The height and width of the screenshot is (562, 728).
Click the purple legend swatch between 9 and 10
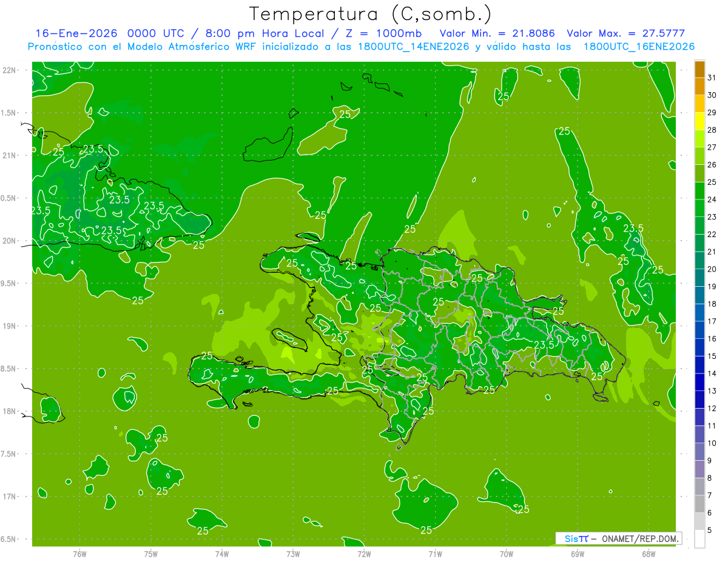coord(699,452)
